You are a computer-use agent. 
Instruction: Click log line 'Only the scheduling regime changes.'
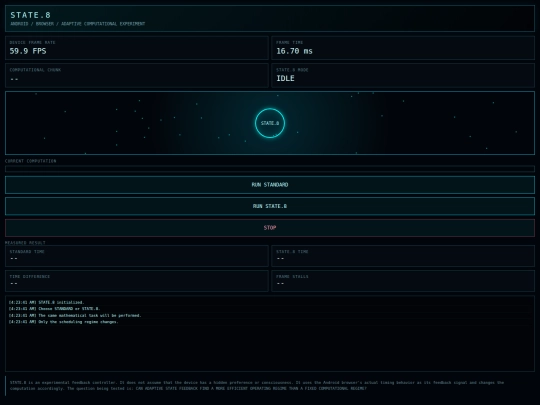point(64,322)
